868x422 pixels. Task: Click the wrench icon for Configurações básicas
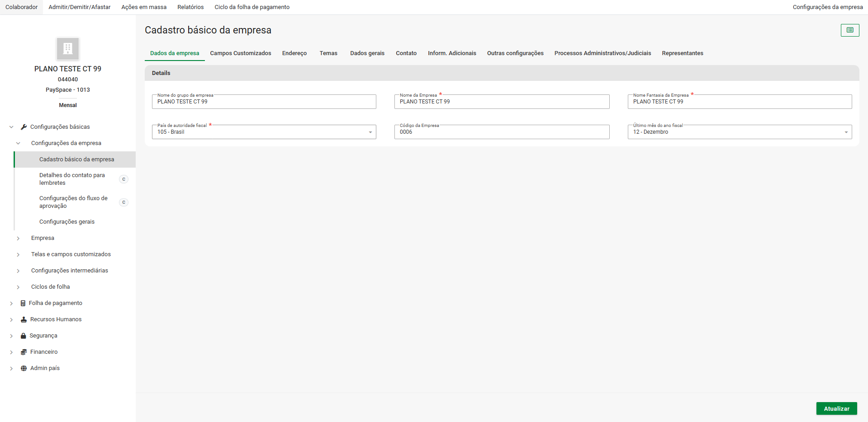pyautogui.click(x=24, y=127)
